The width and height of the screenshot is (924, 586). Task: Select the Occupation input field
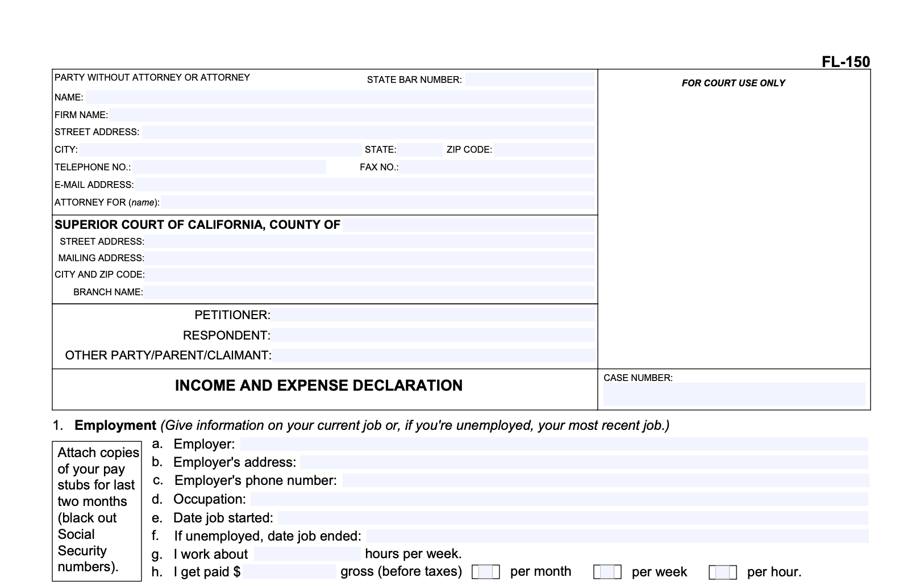tap(559, 499)
